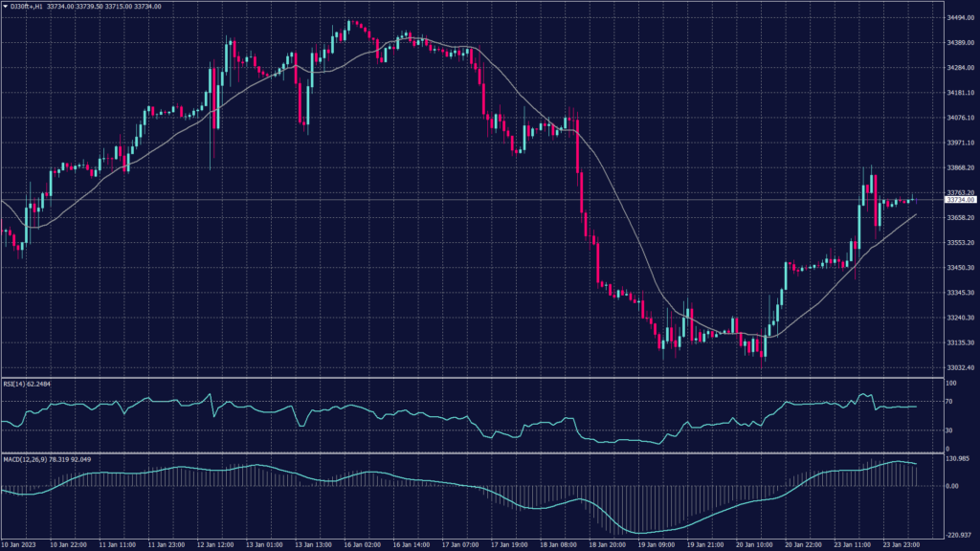Viewport: 980px width, 551px height.
Task: Select the RSI(14) indicator label
Action: coord(14,384)
